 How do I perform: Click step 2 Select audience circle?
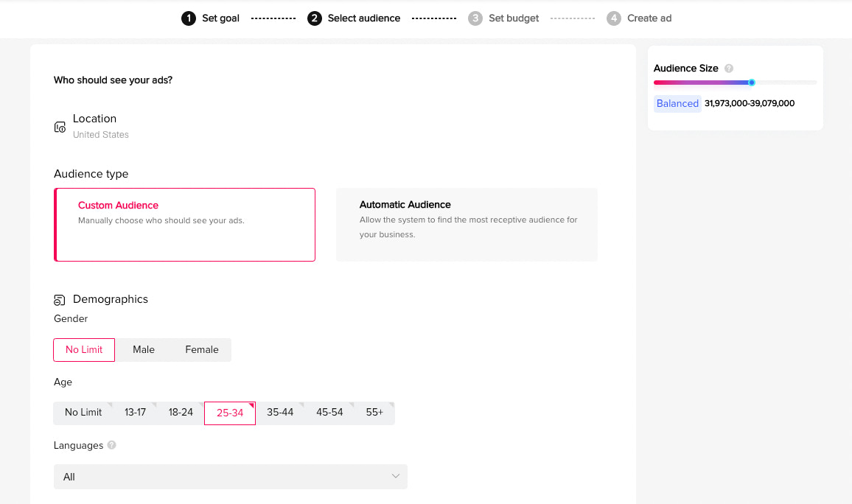315,18
